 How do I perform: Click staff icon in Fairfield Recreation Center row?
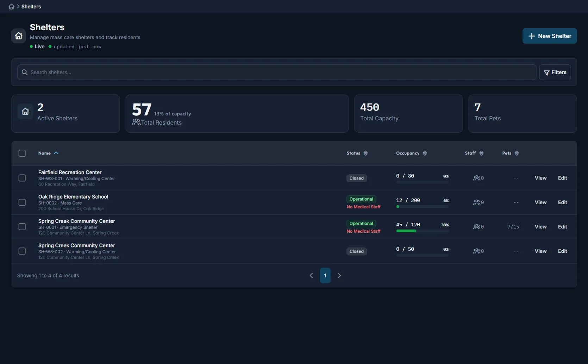[x=476, y=178]
